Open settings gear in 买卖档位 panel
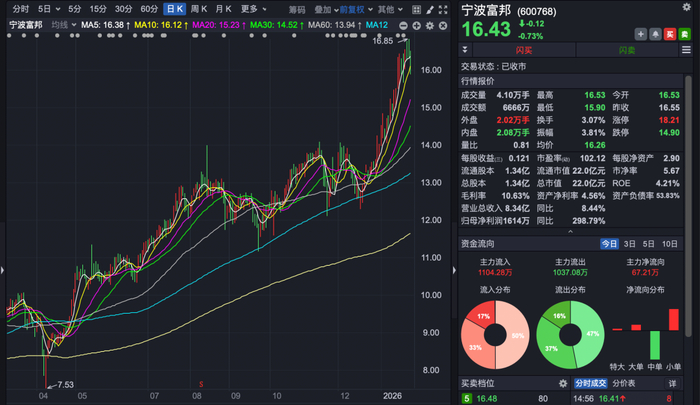 [561, 383]
